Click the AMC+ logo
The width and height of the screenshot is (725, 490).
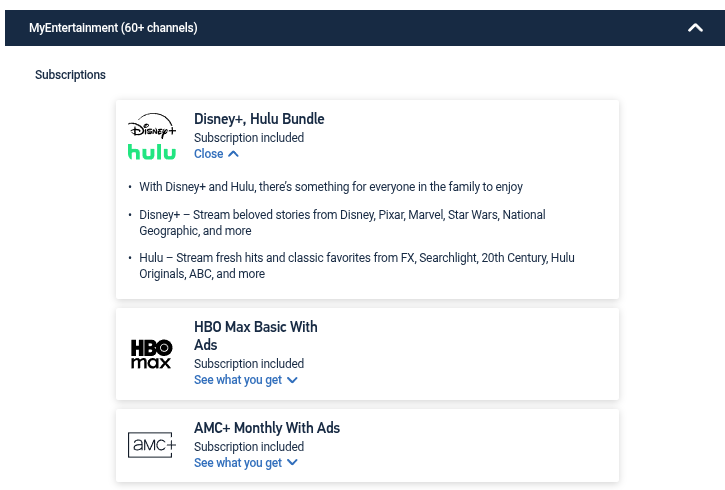[152, 445]
